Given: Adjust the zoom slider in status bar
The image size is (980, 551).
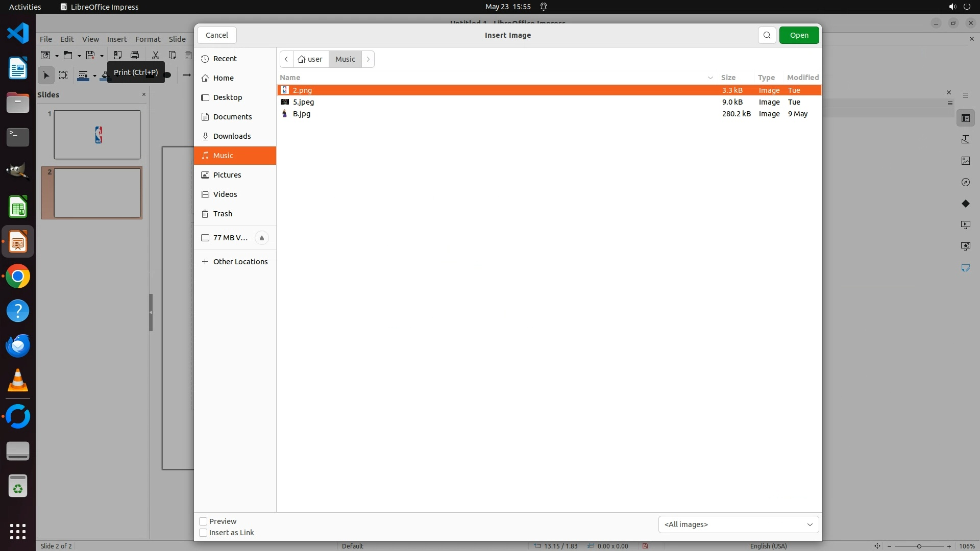Looking at the screenshot, I should 919,546.
